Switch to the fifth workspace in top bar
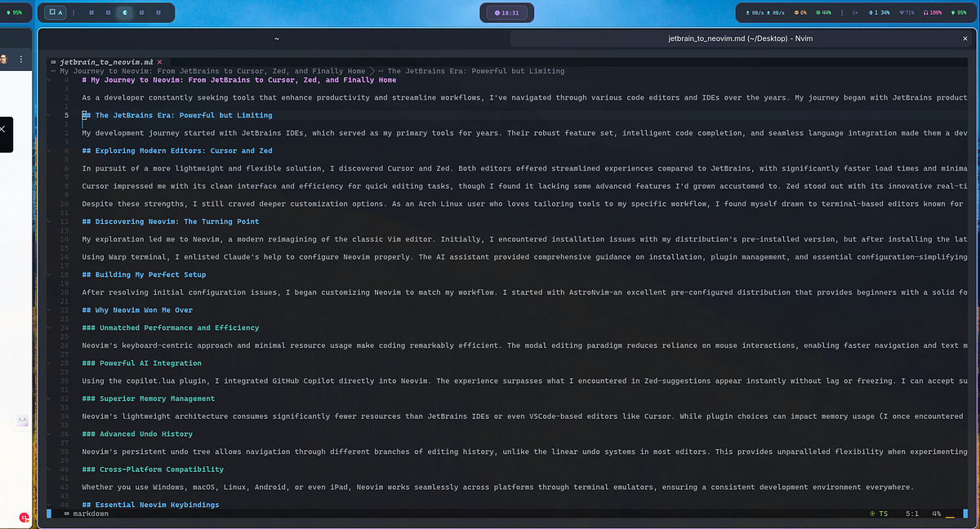Image resolution: width=980 pixels, height=529 pixels. click(158, 12)
